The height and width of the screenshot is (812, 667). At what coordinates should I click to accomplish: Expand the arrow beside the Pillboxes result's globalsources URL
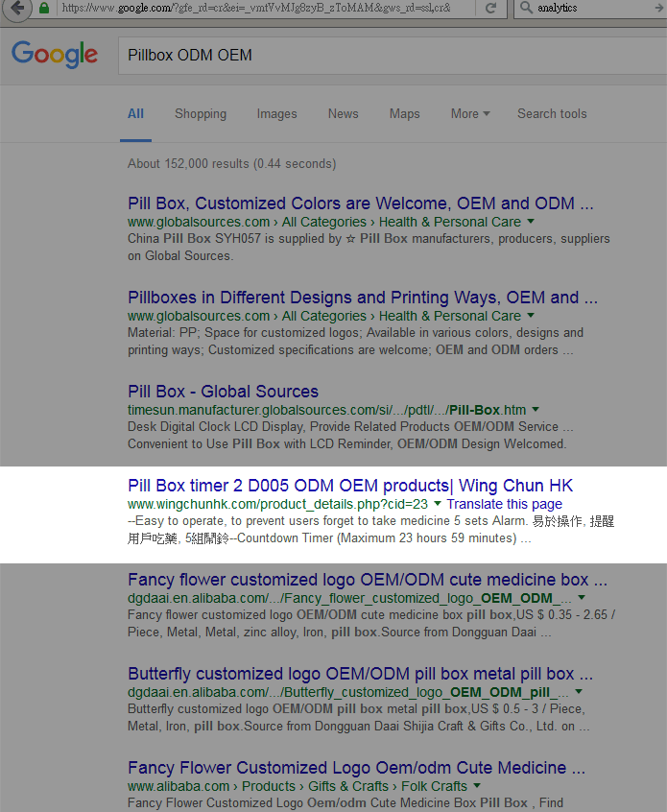coord(531,316)
